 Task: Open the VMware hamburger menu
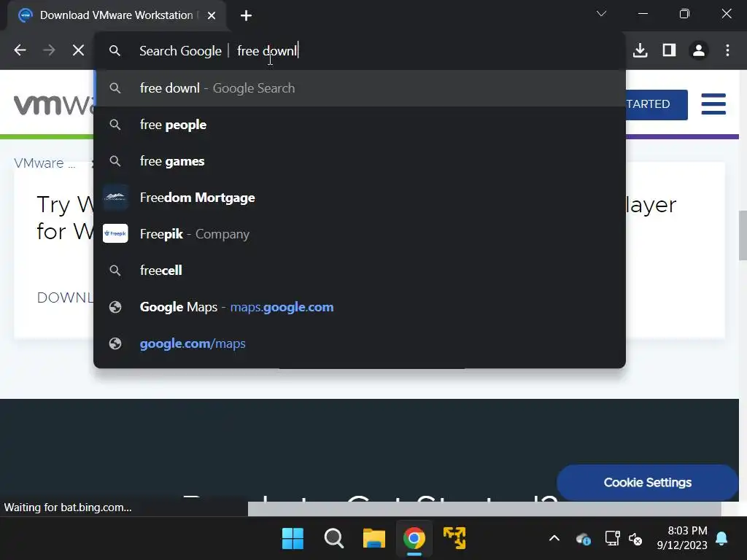pyautogui.click(x=713, y=104)
